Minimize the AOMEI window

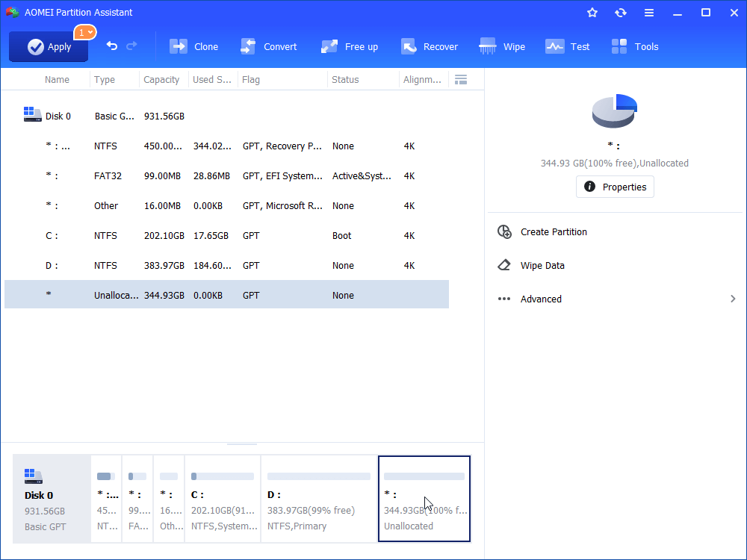(x=677, y=14)
